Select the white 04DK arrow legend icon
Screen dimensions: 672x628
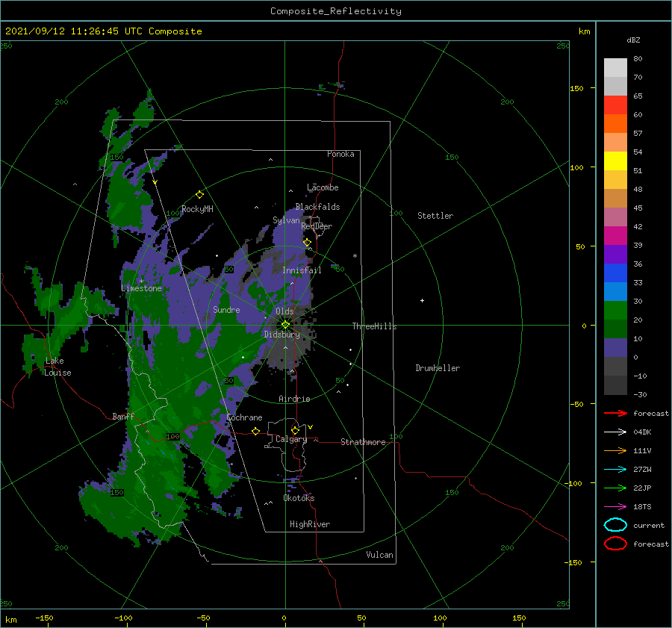tap(615, 432)
